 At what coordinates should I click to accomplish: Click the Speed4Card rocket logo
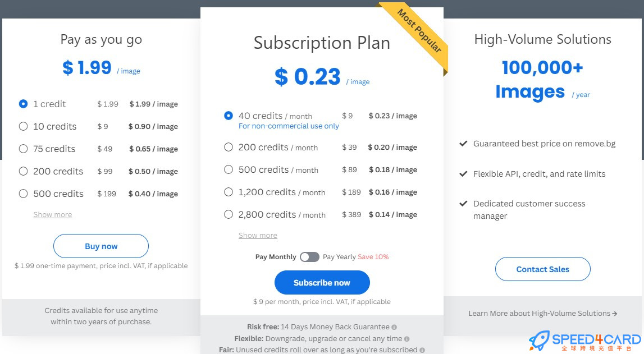coord(540,341)
